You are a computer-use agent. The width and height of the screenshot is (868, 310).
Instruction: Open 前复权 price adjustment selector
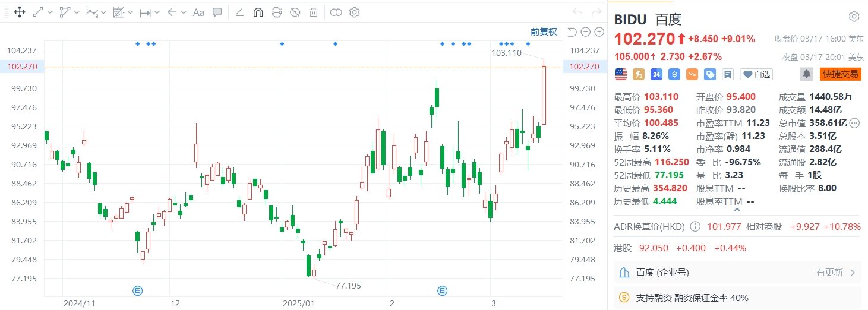[544, 32]
